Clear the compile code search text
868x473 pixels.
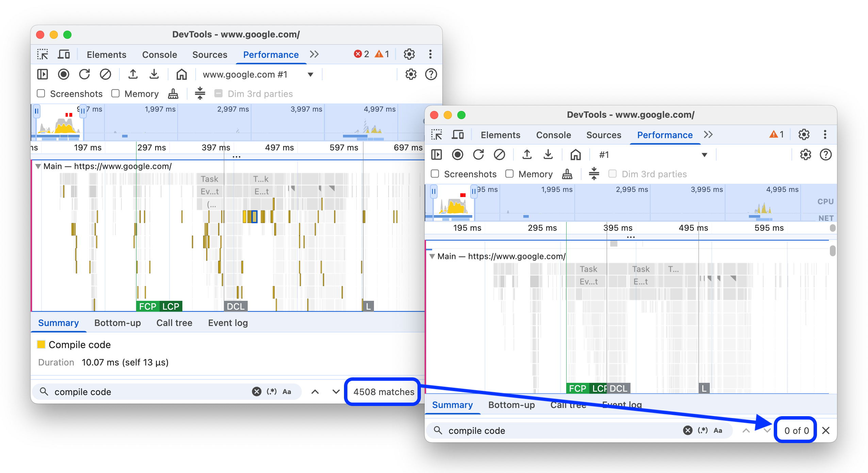point(257,392)
